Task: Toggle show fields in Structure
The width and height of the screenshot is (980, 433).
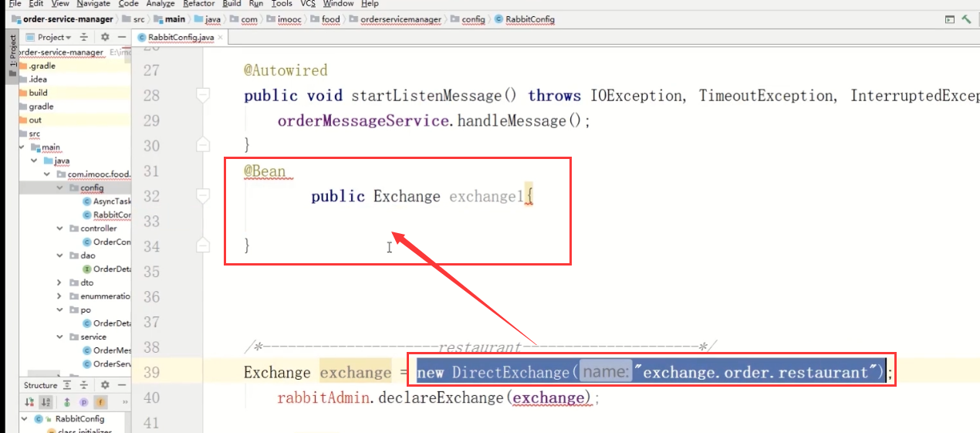Action: pos(100,402)
